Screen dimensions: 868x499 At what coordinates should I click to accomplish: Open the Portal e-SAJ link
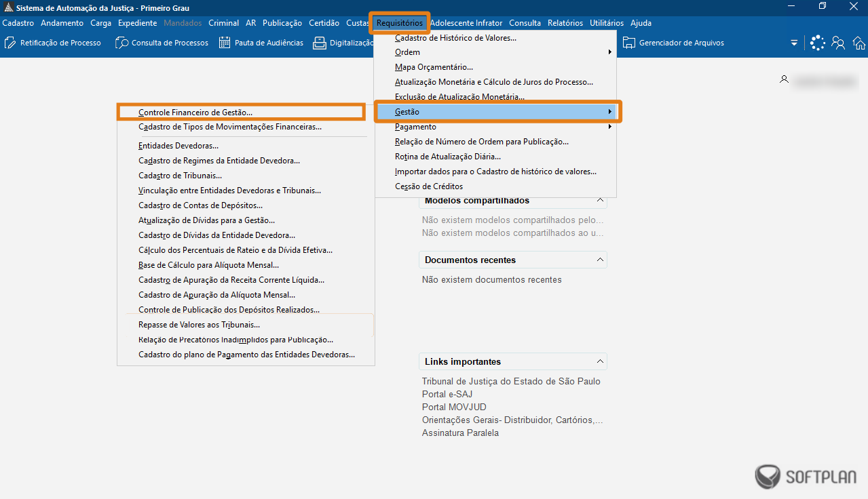447,395
